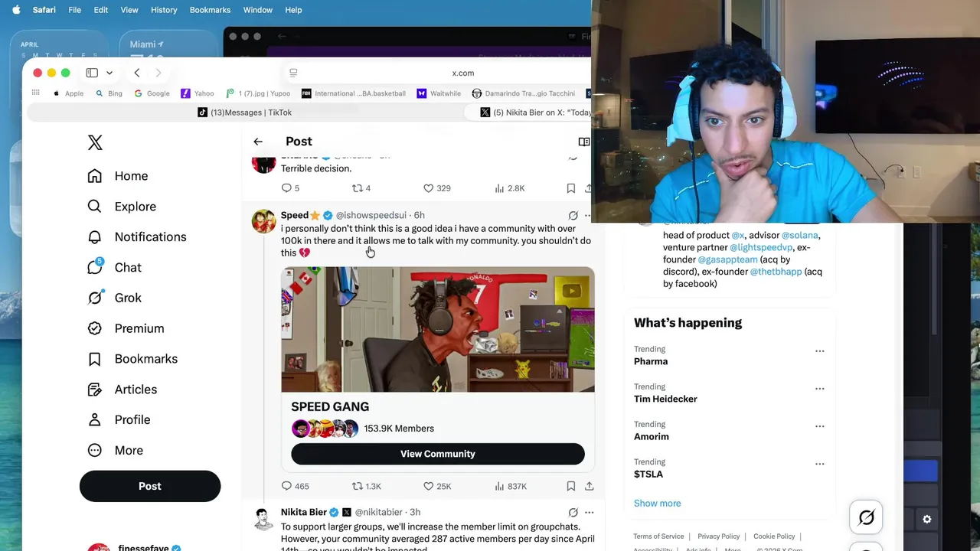Open more menu on Nikita Bier's reply
The width and height of the screenshot is (980, 551).
coord(589,513)
